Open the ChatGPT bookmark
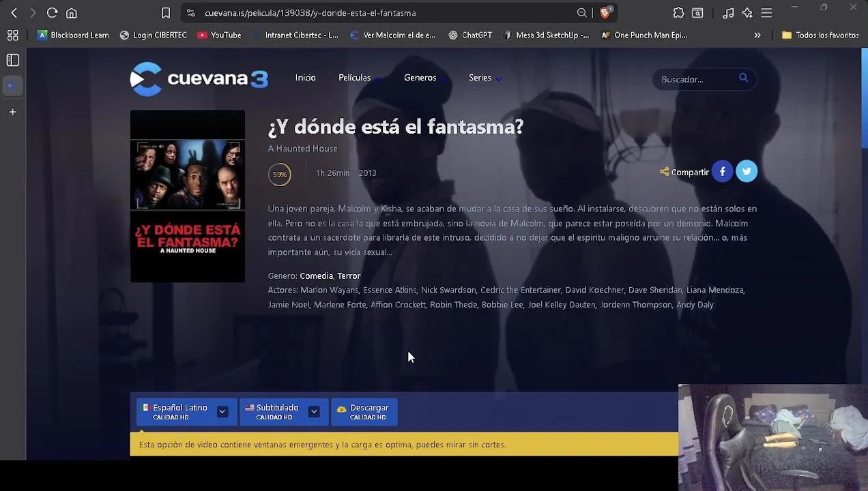The height and width of the screenshot is (491, 868). pos(470,35)
